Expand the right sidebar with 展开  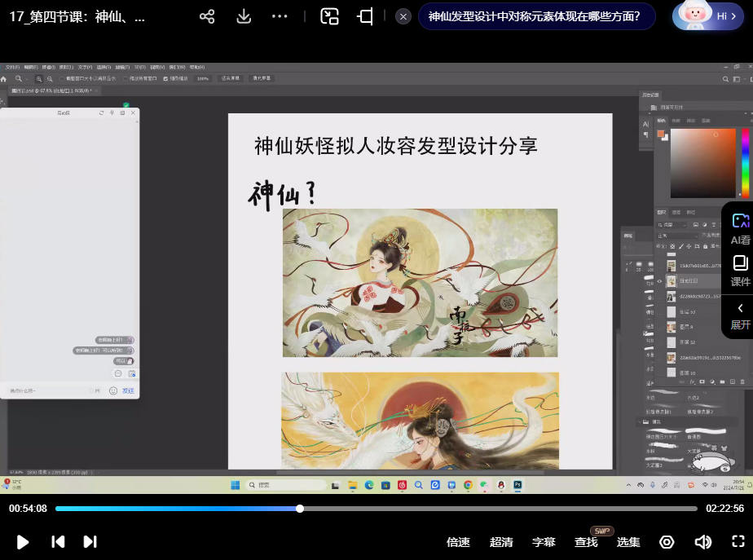tap(740, 315)
